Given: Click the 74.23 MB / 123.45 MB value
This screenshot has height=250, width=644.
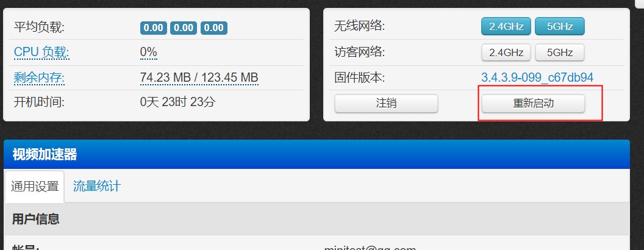Looking at the screenshot, I should click(x=199, y=77).
